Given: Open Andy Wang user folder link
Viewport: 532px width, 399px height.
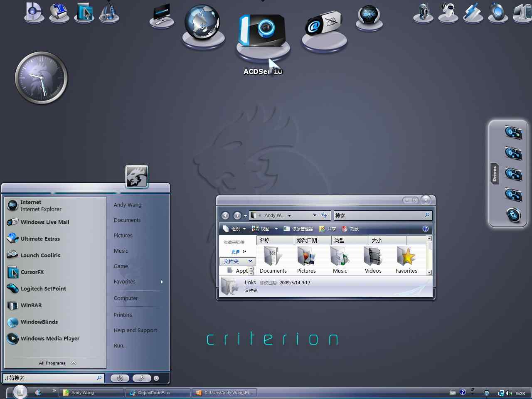Looking at the screenshot, I should pyautogui.click(x=128, y=204).
